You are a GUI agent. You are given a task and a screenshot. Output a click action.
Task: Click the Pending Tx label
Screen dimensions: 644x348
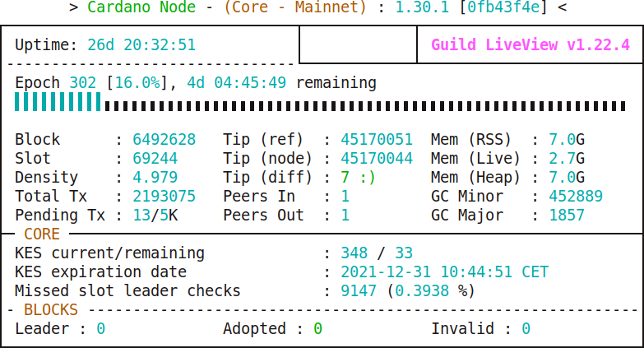coord(60,216)
